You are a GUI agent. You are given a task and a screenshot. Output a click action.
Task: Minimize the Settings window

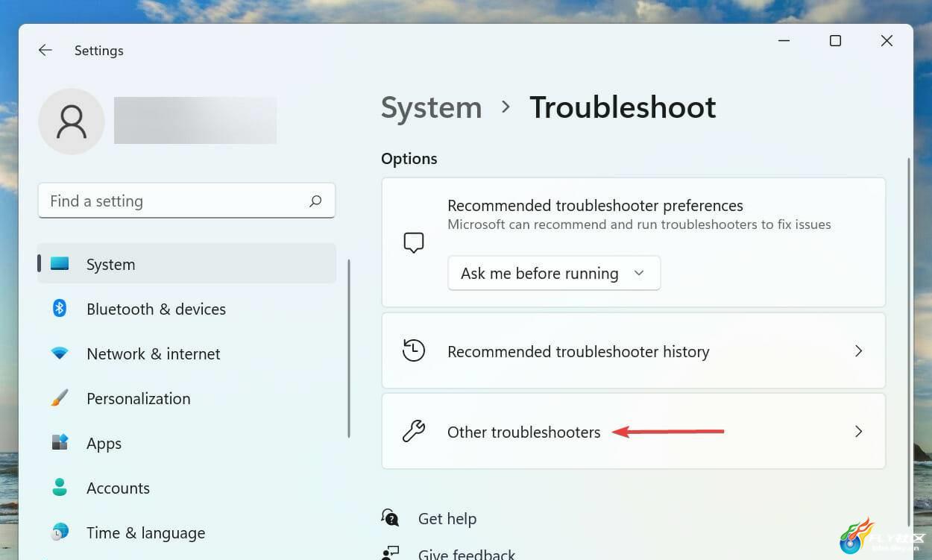click(784, 41)
